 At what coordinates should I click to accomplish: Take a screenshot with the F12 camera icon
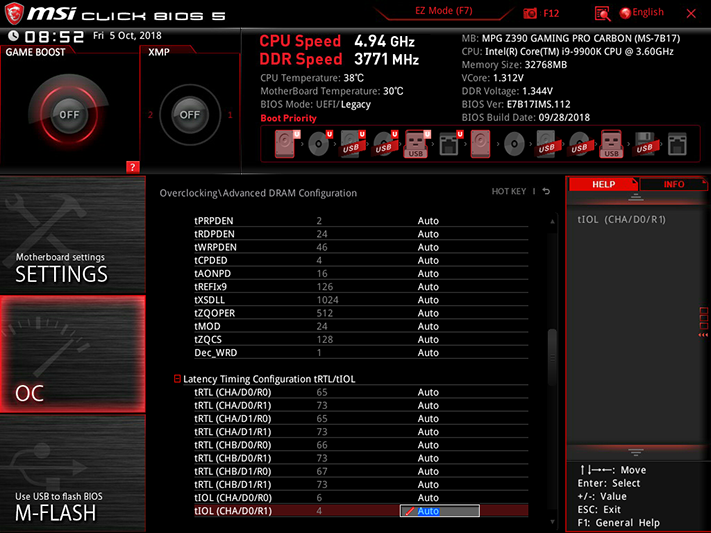click(x=530, y=13)
